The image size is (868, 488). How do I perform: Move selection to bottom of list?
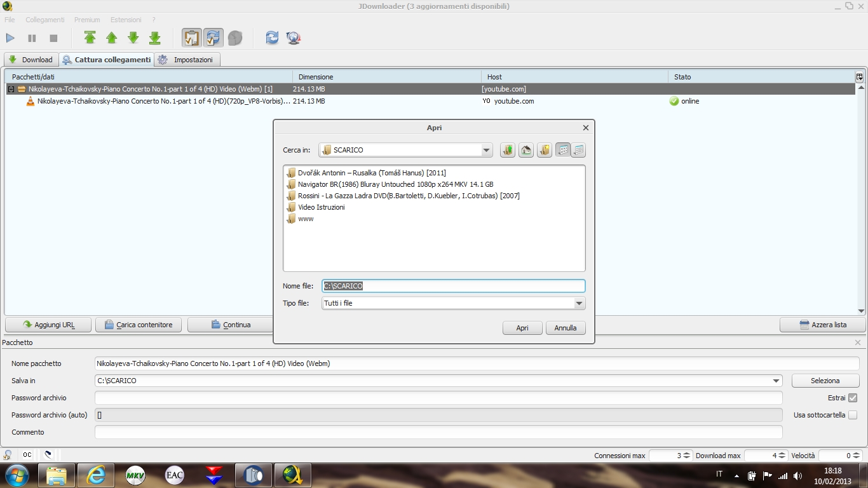155,38
